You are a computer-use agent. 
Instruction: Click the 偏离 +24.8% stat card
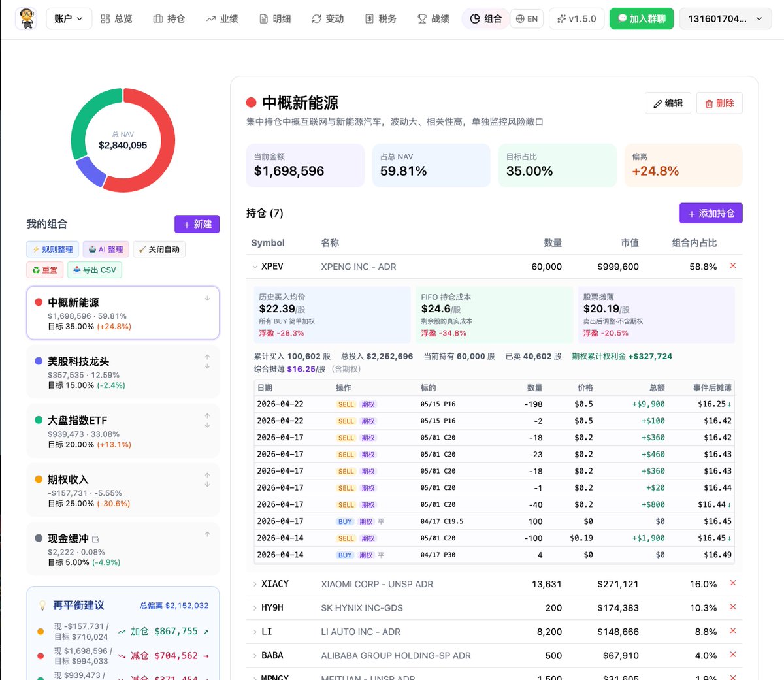pyautogui.click(x=683, y=165)
